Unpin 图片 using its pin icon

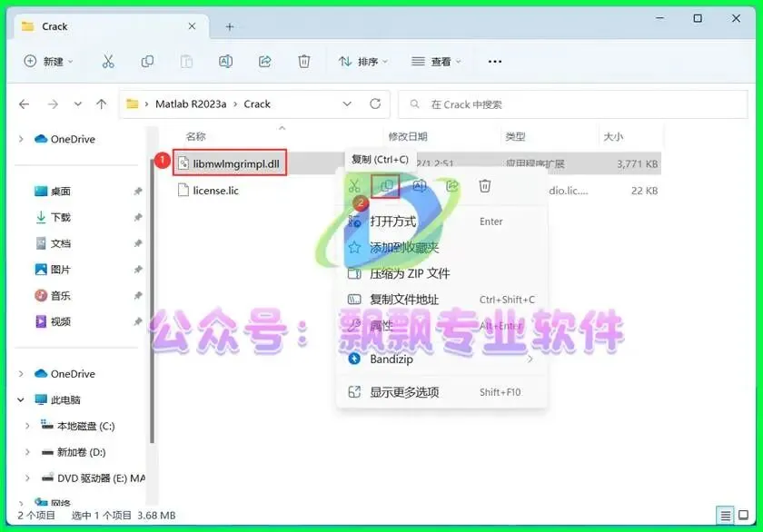[x=138, y=270]
